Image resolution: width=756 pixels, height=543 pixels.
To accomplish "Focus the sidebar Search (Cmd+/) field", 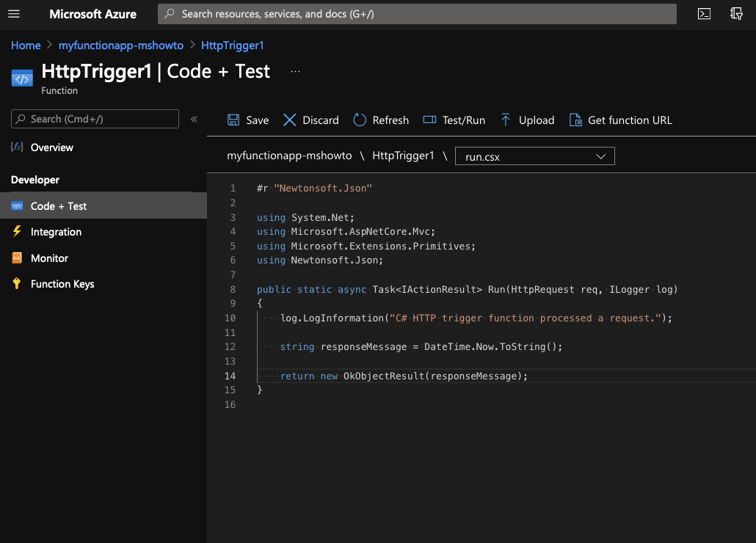I will click(x=95, y=119).
